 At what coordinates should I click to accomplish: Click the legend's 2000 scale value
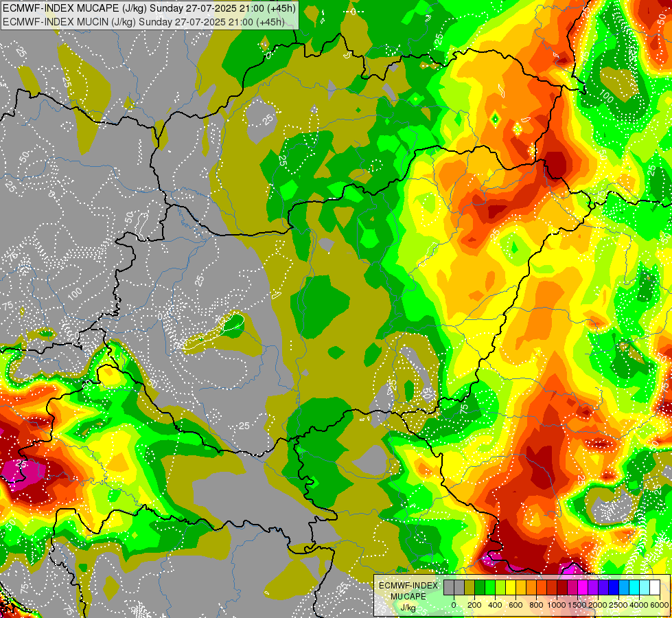click(x=598, y=605)
